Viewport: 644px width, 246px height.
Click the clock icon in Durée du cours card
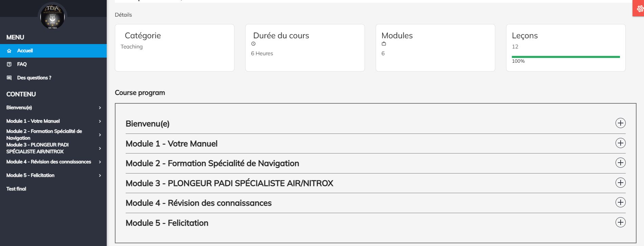253,43
